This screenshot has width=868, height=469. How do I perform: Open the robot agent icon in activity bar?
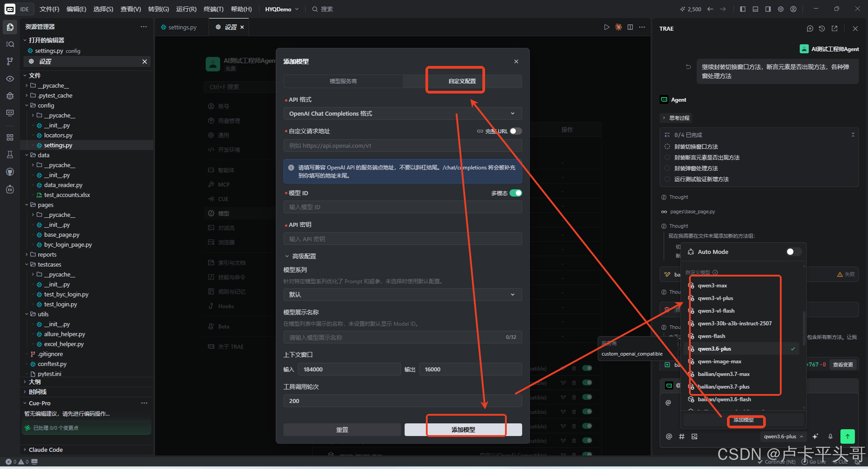(10, 189)
